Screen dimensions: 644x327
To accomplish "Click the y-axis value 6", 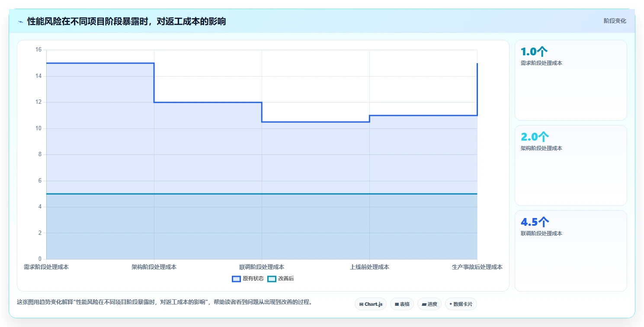I will pos(39,181).
